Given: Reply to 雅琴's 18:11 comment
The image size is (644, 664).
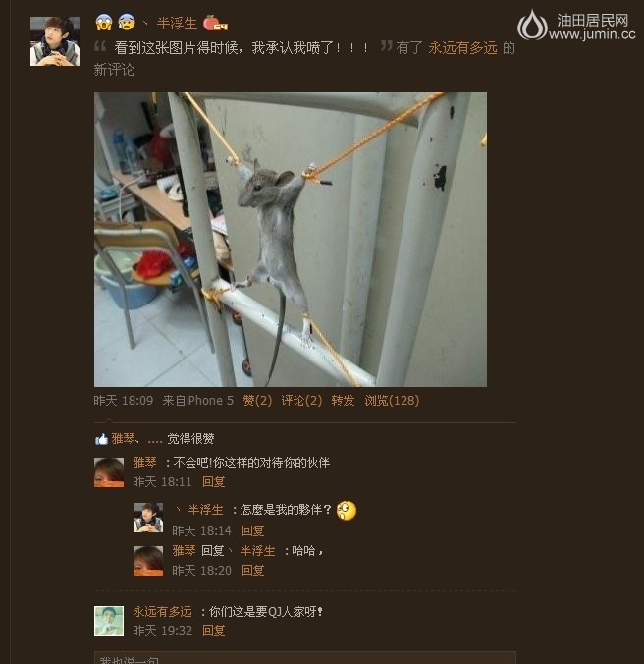Looking at the screenshot, I should [x=214, y=482].
